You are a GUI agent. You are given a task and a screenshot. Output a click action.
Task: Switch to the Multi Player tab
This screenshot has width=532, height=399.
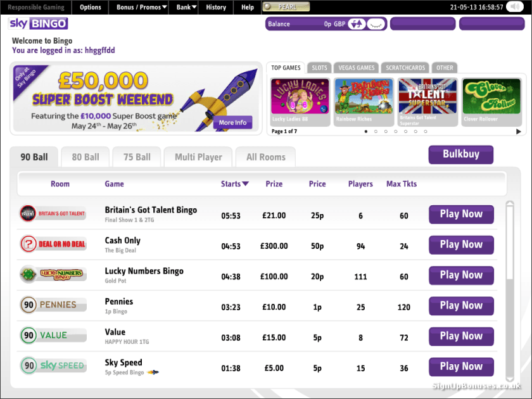pos(198,157)
